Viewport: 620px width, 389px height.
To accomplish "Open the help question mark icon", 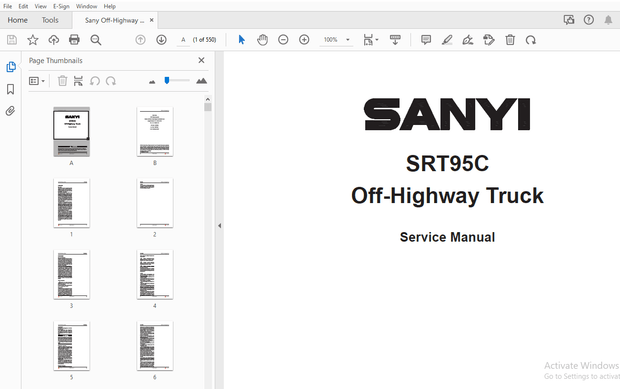I will click(x=589, y=20).
